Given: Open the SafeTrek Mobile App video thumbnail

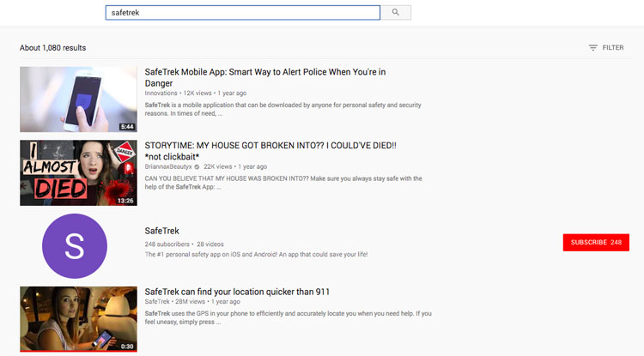Looking at the screenshot, I should click(78, 100).
